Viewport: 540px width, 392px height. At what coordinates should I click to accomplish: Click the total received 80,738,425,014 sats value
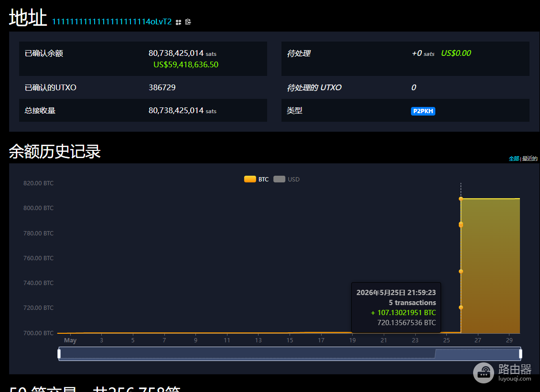point(183,110)
